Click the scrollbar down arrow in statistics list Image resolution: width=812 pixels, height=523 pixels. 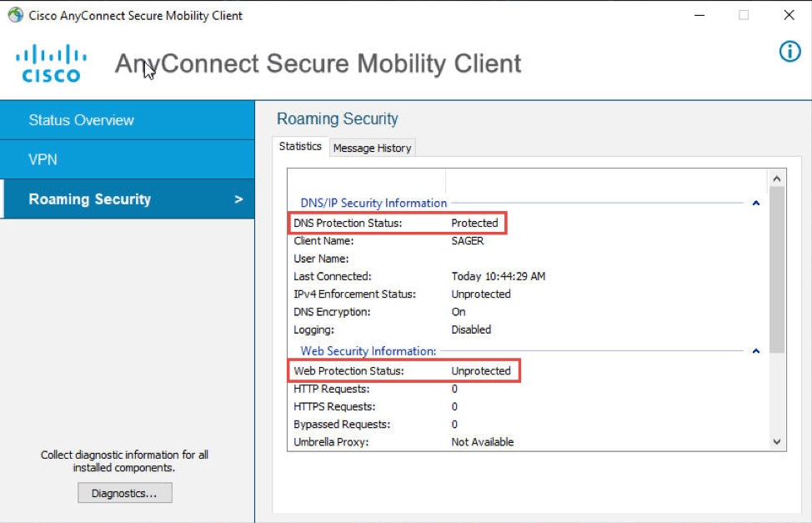point(777,441)
